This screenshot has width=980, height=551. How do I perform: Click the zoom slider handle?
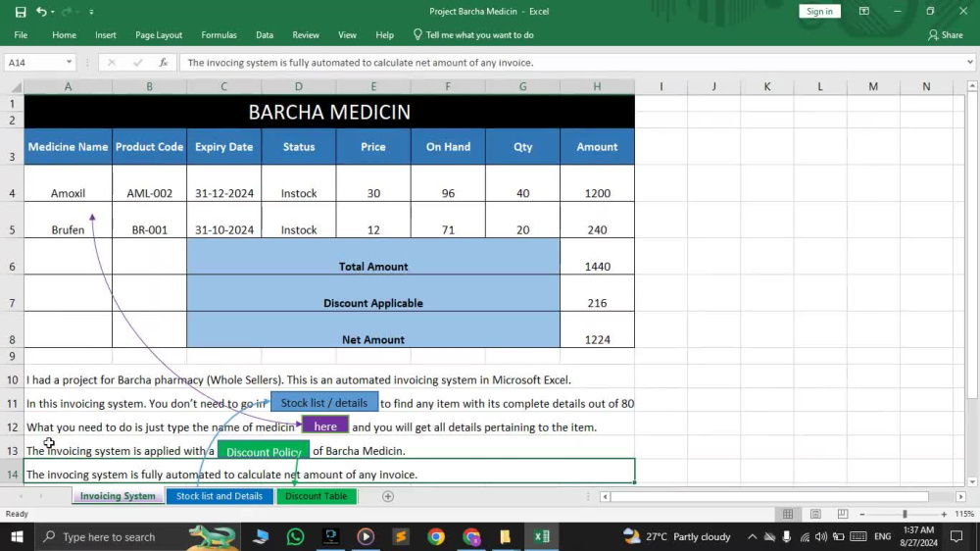pyautogui.click(x=905, y=514)
